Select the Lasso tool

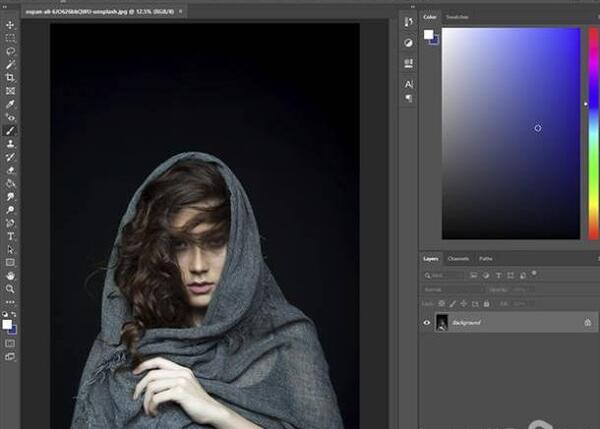pos(10,51)
